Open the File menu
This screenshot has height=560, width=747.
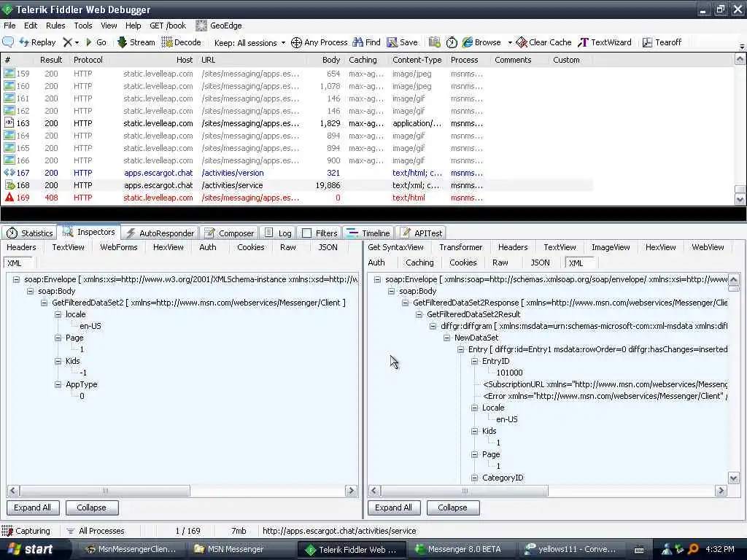(x=9, y=26)
